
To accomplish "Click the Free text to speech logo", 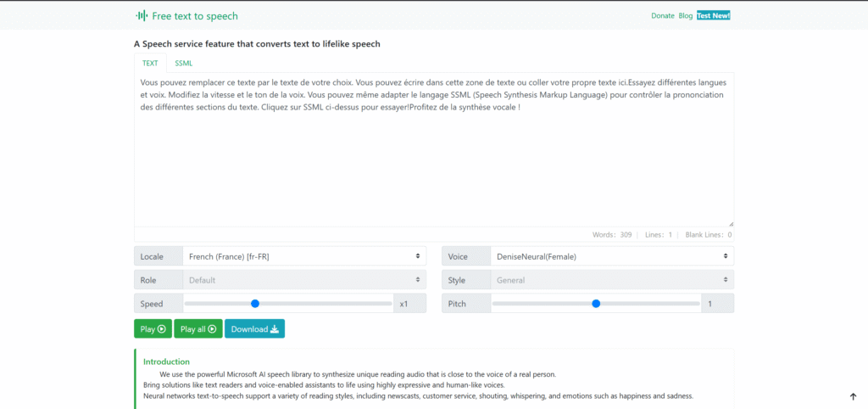I will click(186, 16).
